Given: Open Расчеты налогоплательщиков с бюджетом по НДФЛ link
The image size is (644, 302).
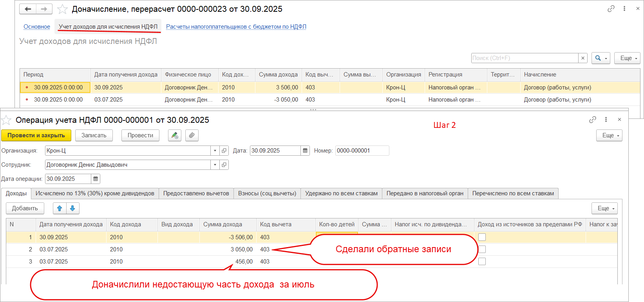Looking at the screenshot, I should [x=236, y=27].
